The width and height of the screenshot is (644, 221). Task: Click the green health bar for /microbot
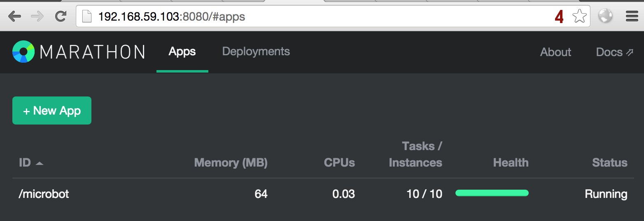point(492,193)
